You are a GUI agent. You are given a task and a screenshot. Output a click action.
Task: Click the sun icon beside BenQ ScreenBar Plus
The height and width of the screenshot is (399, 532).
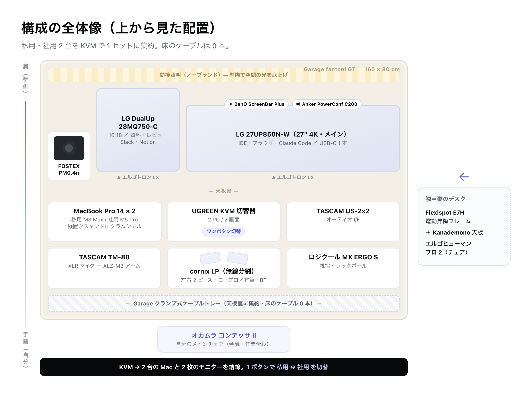(231, 104)
